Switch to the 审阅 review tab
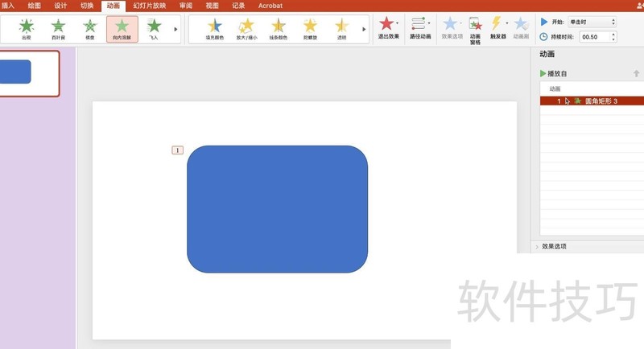 coord(186,6)
